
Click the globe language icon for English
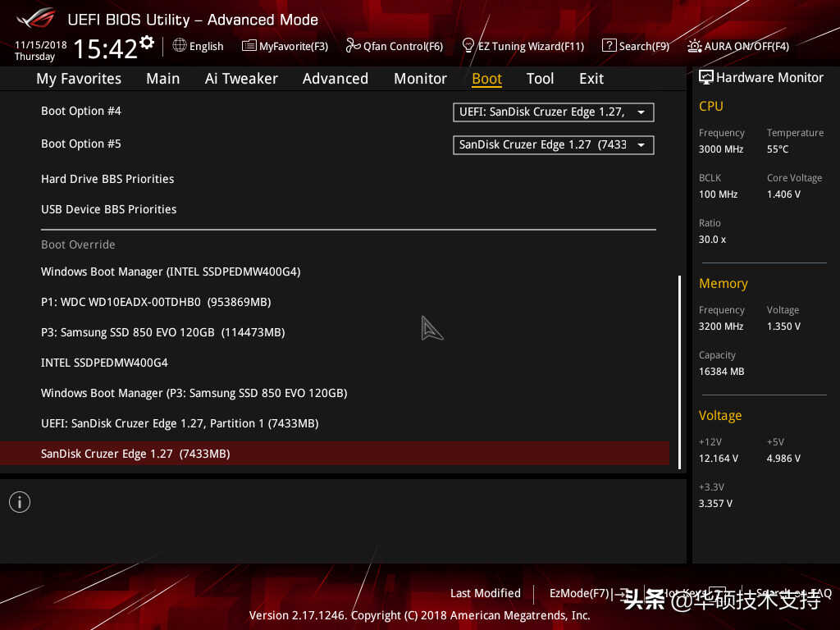[x=180, y=46]
